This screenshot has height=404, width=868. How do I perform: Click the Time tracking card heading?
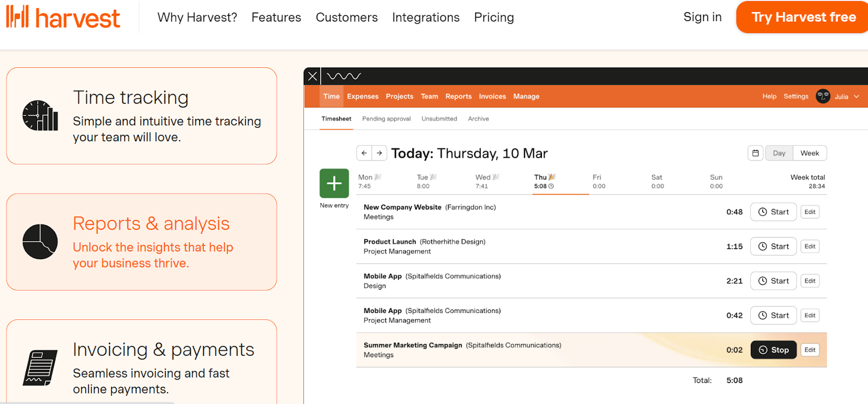coord(131,98)
